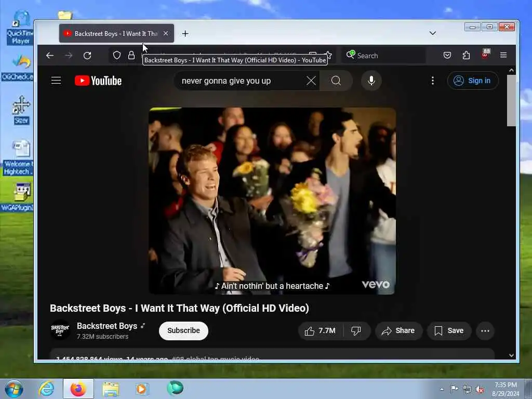
Task: Click Firefox taskbar button
Action: 78,389
